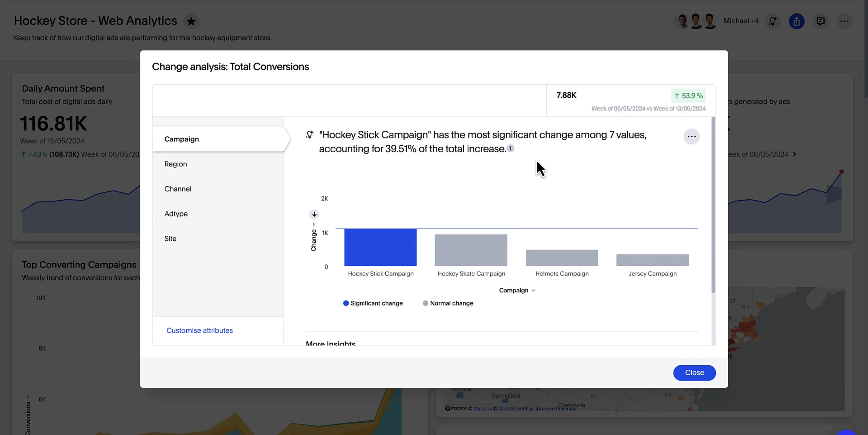Select the Region attribute tab
Viewport: 868px width, 435px height.
pyautogui.click(x=218, y=164)
